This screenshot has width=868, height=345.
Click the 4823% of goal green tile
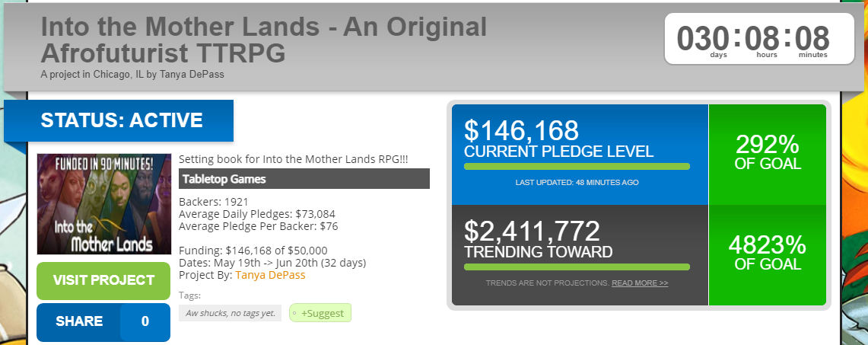pyautogui.click(x=767, y=254)
